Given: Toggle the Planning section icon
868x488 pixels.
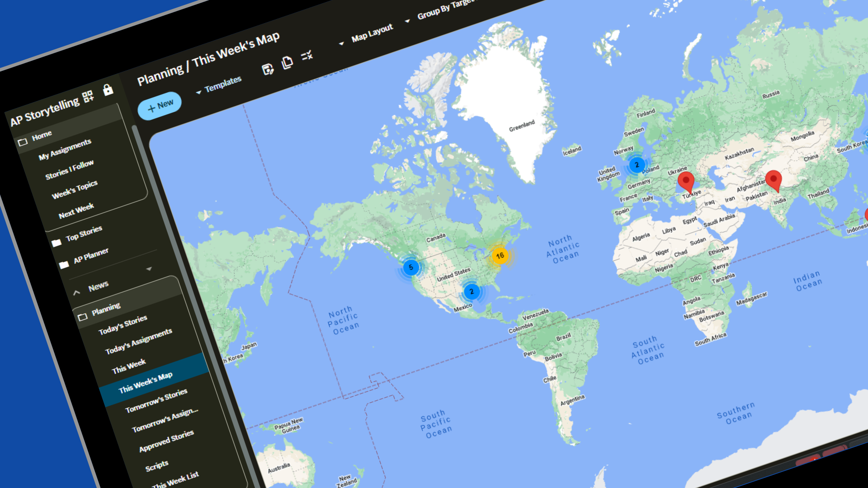Looking at the screenshot, I should pyautogui.click(x=83, y=317).
